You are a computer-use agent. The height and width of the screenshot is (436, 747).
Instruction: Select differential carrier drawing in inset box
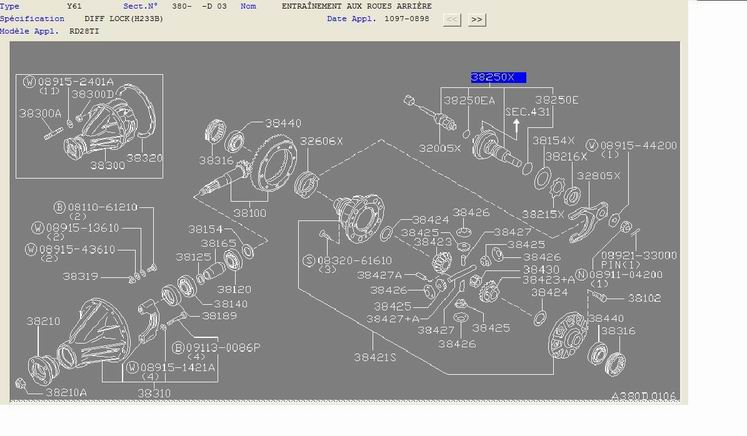[107, 125]
